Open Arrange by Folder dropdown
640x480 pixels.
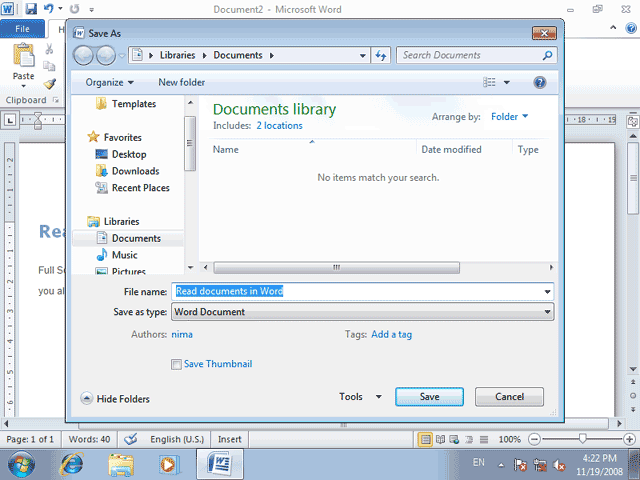[x=509, y=117]
